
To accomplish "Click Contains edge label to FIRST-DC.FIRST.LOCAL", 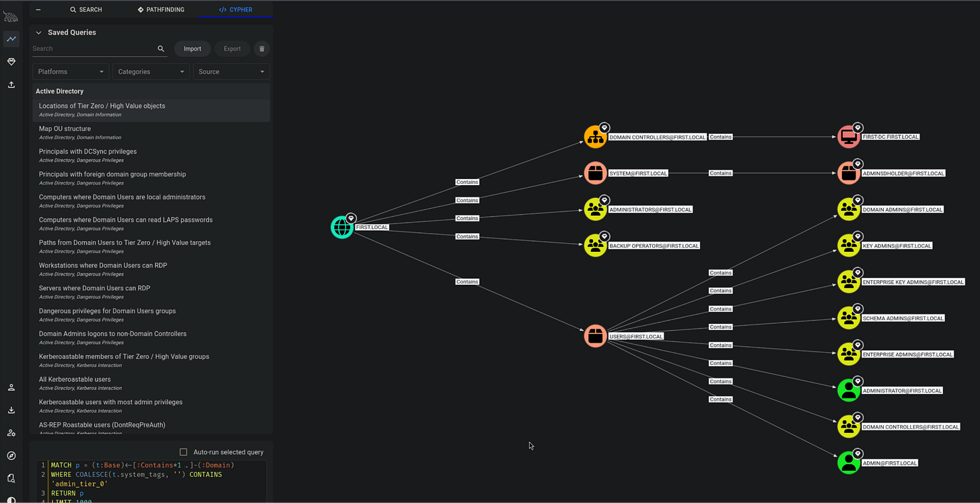I will (x=720, y=137).
